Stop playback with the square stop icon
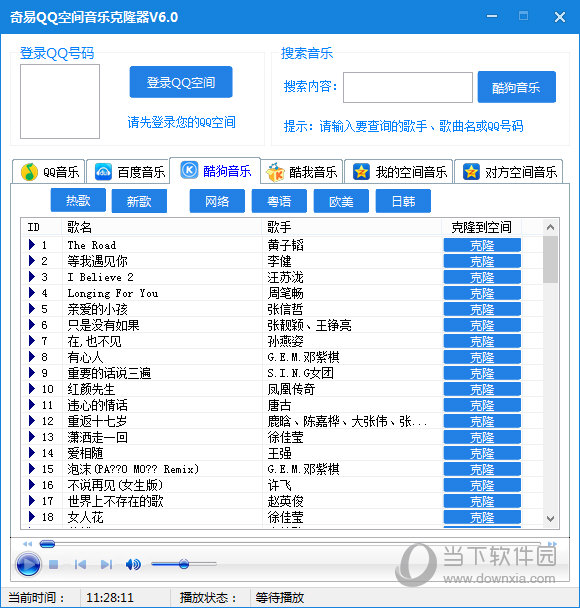The height and width of the screenshot is (608, 580). point(54,565)
